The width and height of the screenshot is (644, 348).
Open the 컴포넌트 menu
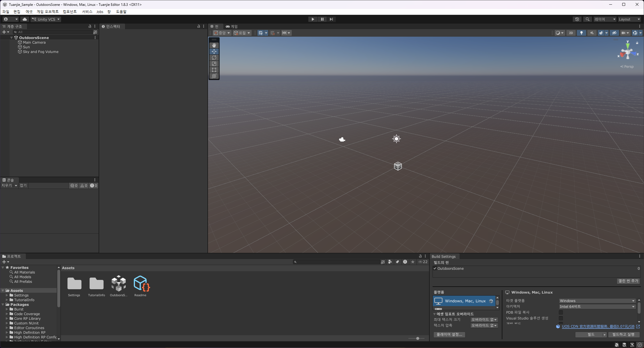click(x=70, y=12)
